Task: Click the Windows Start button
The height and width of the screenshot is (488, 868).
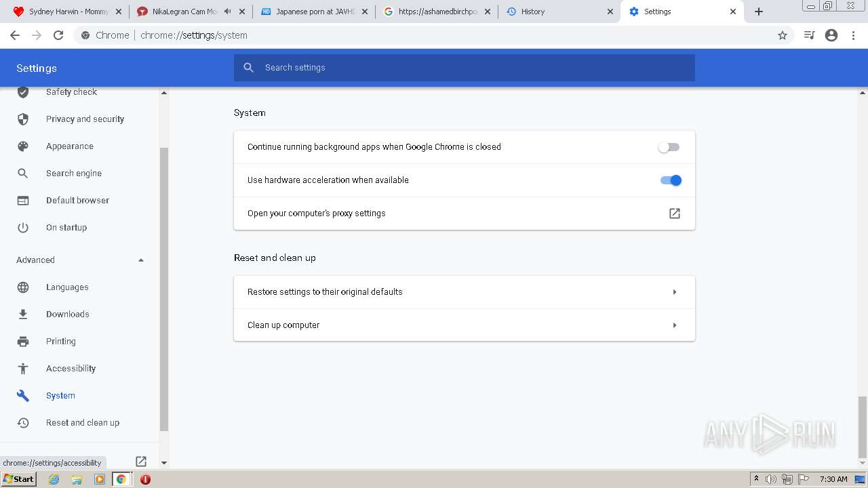Action: pyautogui.click(x=18, y=479)
